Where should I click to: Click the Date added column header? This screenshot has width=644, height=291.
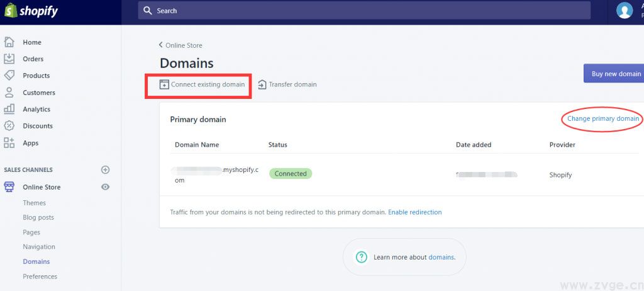474,144
